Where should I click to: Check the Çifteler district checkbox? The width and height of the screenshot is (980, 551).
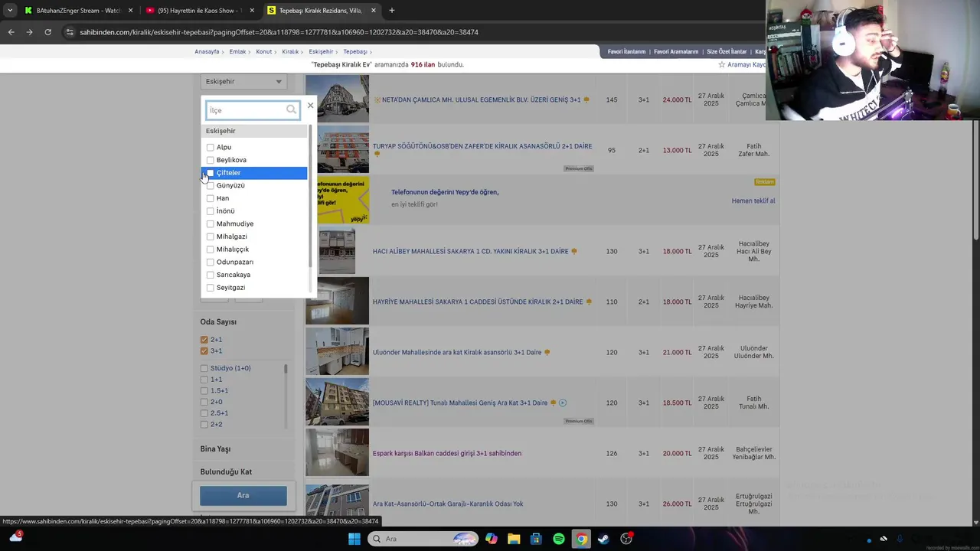[211, 173]
